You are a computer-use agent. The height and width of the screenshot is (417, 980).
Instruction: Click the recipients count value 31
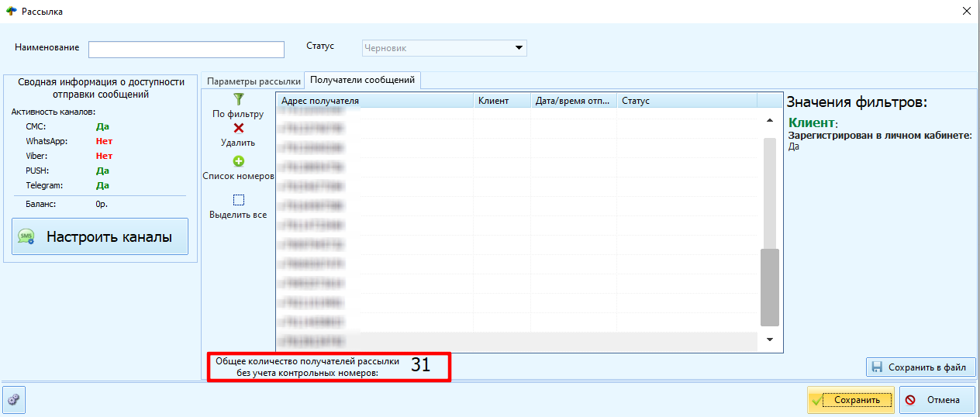(x=420, y=365)
